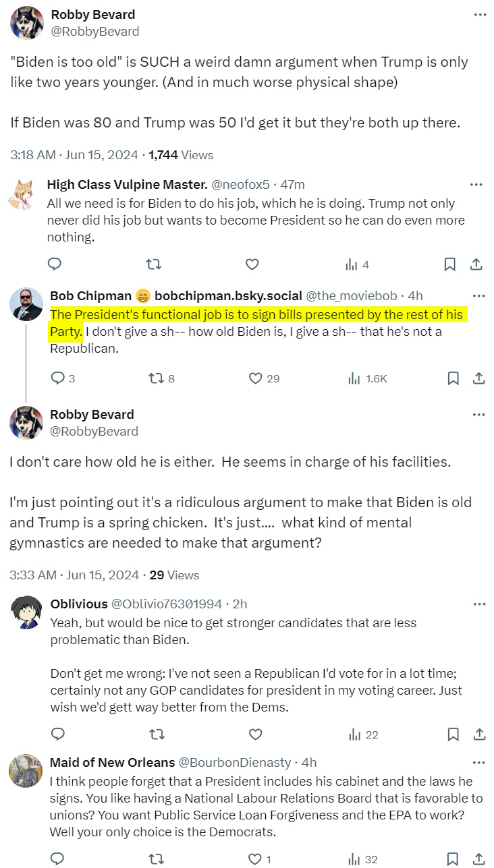This screenshot has height=868, width=494.
Task: Retweet Bob Chipman's tweet
Action: 156,378
